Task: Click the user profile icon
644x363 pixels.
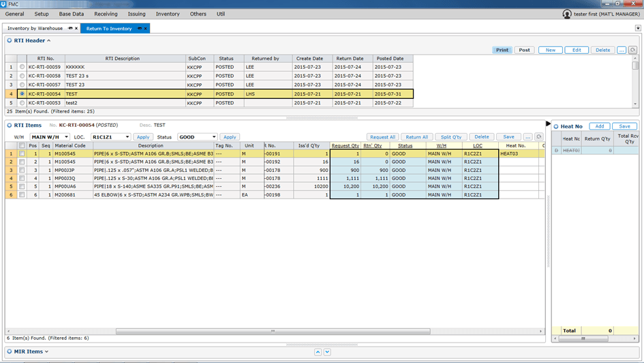Action: (567, 14)
